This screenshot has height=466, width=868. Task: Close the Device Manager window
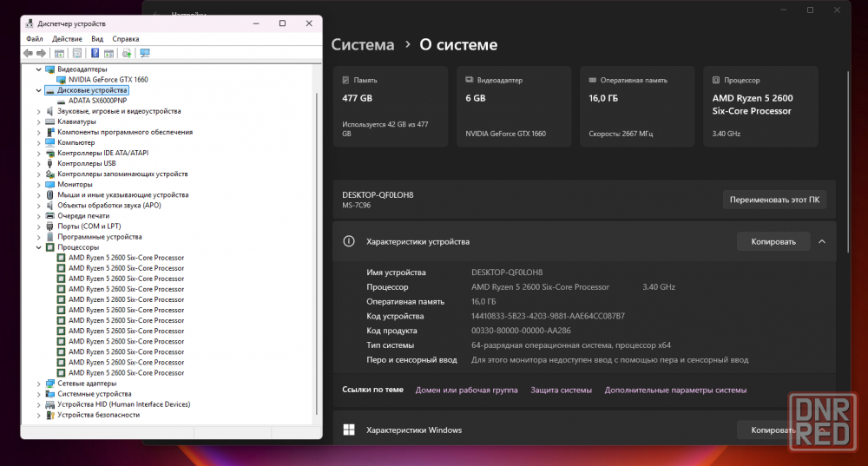click(309, 23)
